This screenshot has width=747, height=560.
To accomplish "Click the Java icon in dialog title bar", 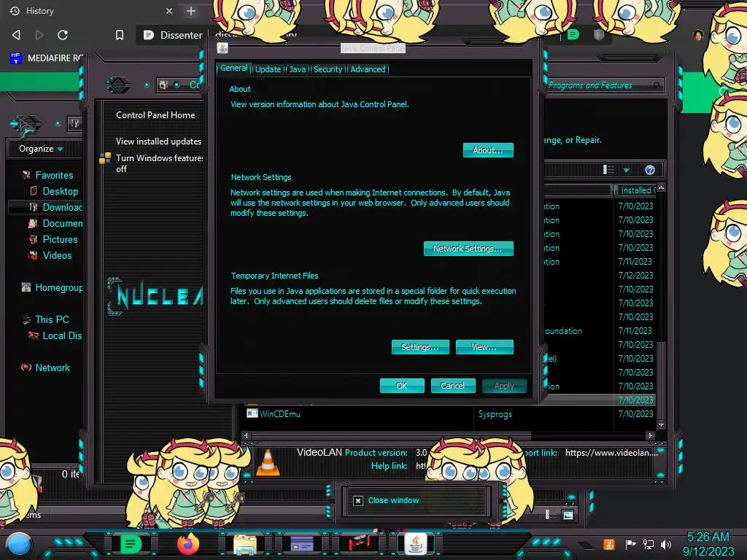I will (222, 48).
